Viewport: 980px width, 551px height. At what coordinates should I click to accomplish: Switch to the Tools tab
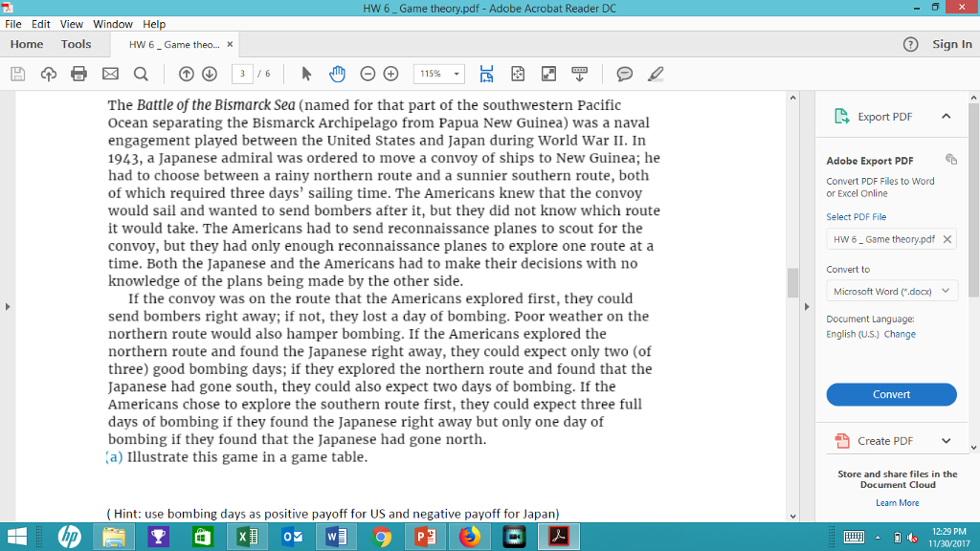77,44
